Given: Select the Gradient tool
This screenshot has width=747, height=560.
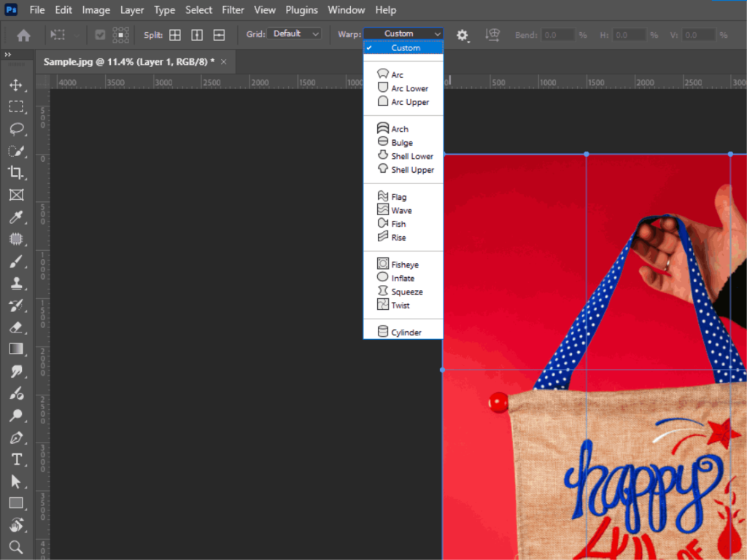Looking at the screenshot, I should (16, 349).
